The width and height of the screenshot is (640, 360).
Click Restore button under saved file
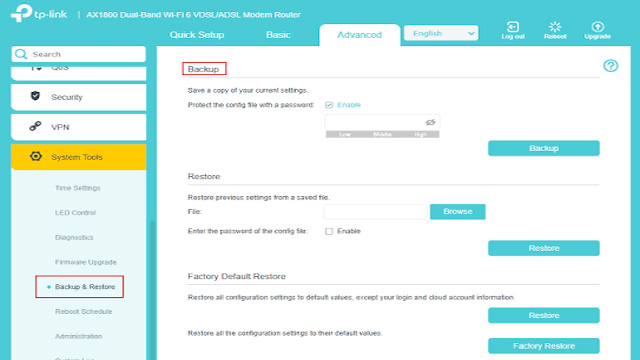click(544, 248)
